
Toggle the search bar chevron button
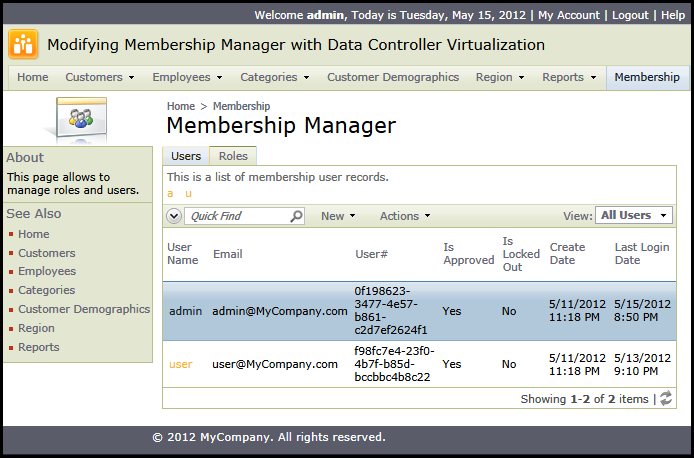(174, 216)
